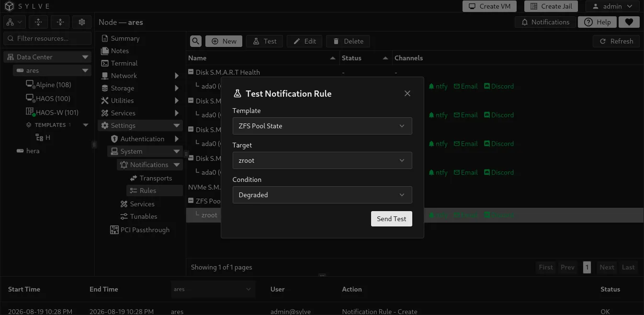This screenshot has width=644, height=315.
Task: Click Email channel in first ada0 row
Action: (x=466, y=86)
